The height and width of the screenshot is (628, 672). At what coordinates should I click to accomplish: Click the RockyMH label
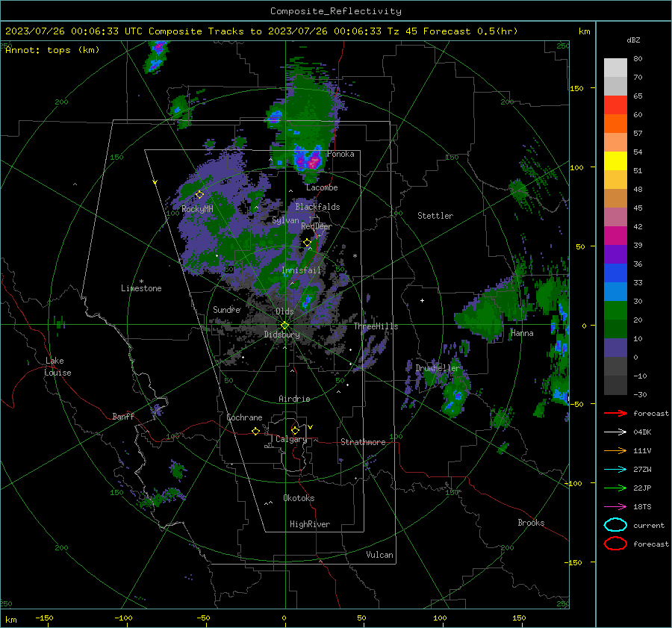click(x=197, y=209)
